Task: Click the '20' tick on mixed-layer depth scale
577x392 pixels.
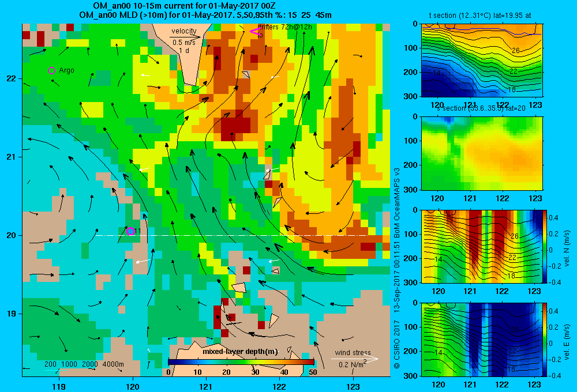Action: 226,372
